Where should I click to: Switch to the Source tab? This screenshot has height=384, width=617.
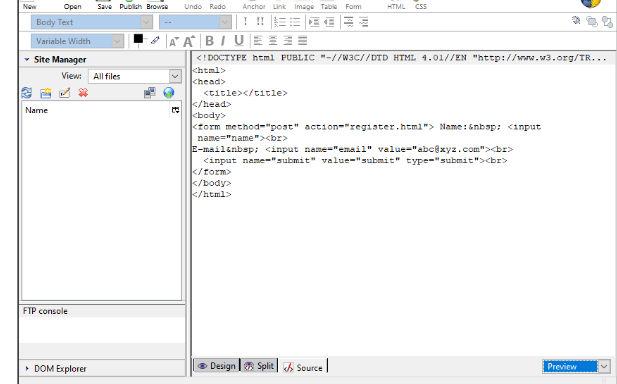[303, 367]
